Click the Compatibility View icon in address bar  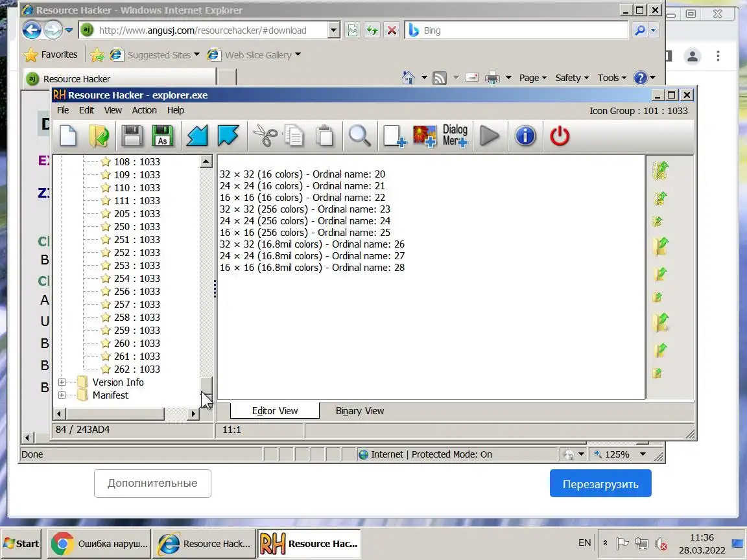tap(353, 30)
